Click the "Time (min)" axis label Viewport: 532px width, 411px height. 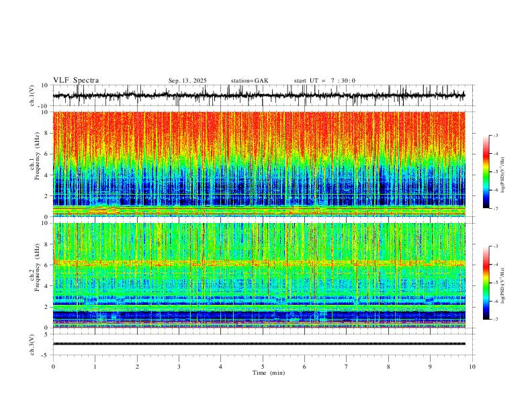(269, 373)
